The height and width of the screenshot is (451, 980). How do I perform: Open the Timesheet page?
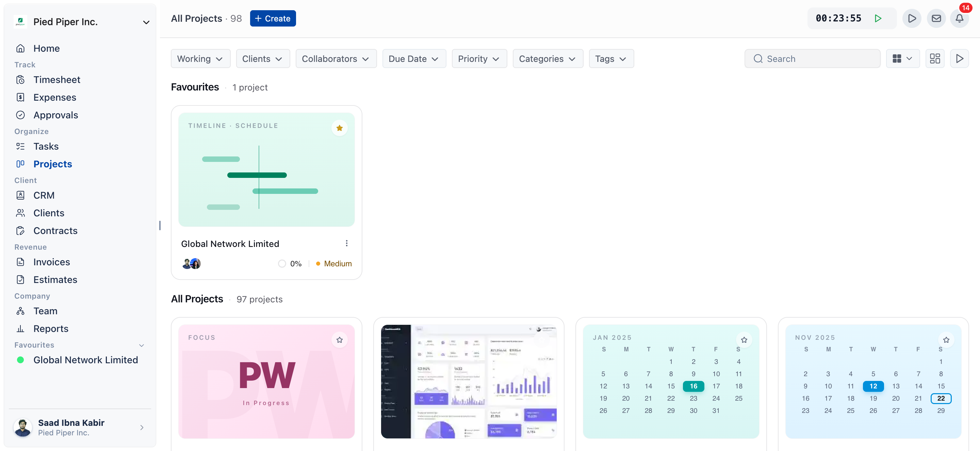[x=57, y=80]
